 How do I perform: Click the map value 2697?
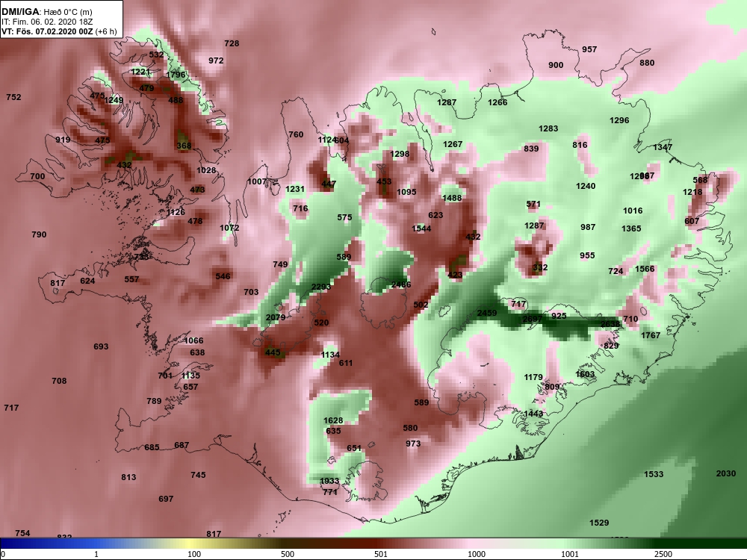532,319
